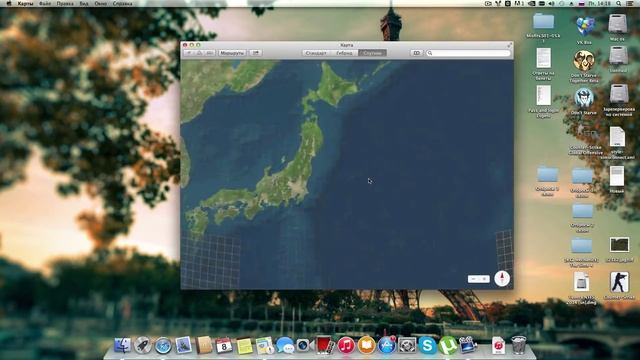Open Messages in the Dock
This screenshot has width=640, height=360.
click(x=284, y=346)
